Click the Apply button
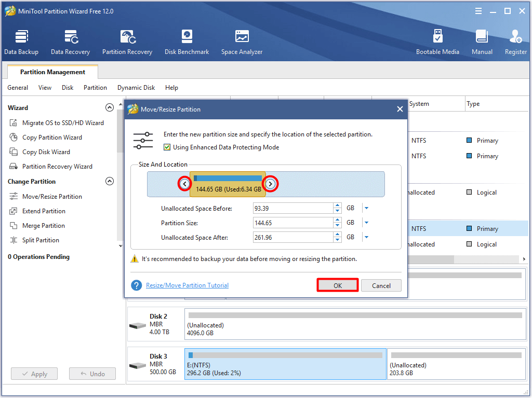This screenshot has width=532, height=398. pos(34,374)
